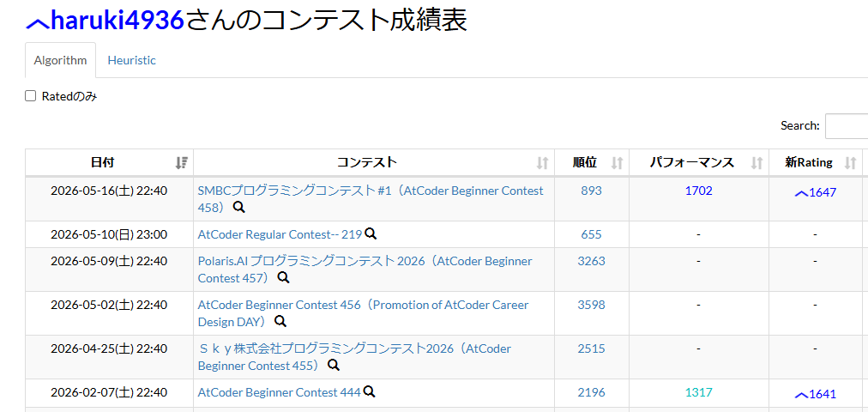Click date 2026-02-07(土) 22:40

(x=109, y=392)
